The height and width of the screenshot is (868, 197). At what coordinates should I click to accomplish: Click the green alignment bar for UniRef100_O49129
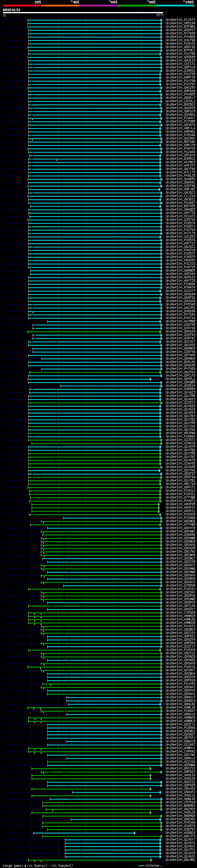point(92,812)
